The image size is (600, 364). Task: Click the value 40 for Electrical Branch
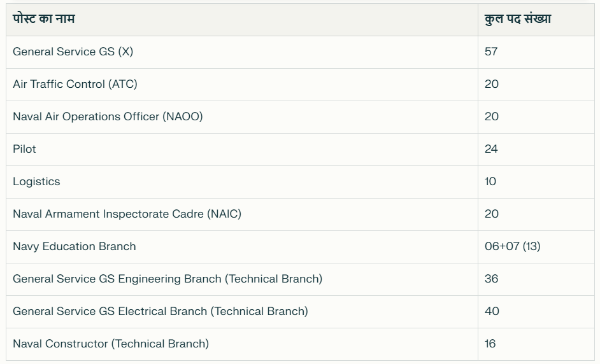492,311
